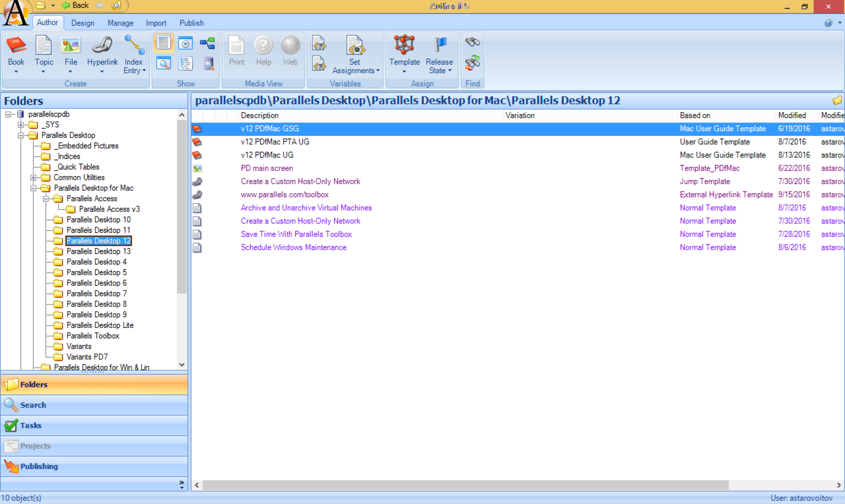The width and height of the screenshot is (845, 504).
Task: Toggle the library search icon in Show group
Action: coord(207,64)
